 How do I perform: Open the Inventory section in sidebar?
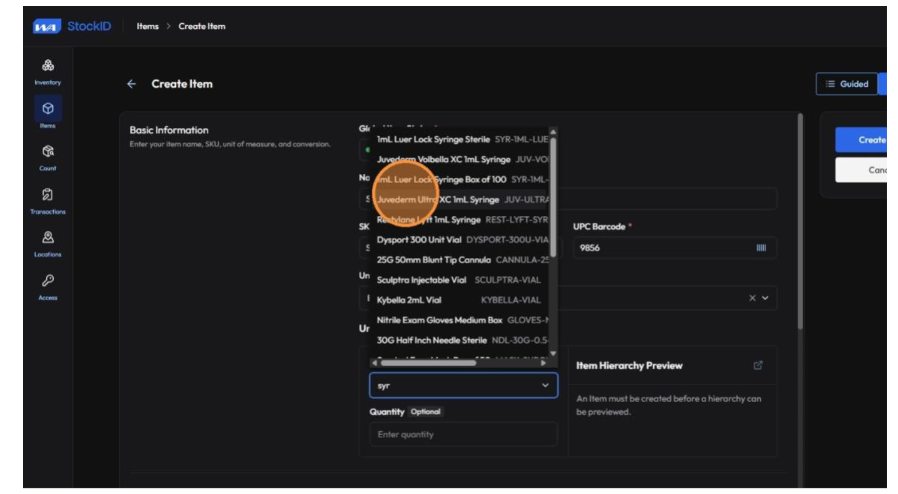click(x=48, y=72)
